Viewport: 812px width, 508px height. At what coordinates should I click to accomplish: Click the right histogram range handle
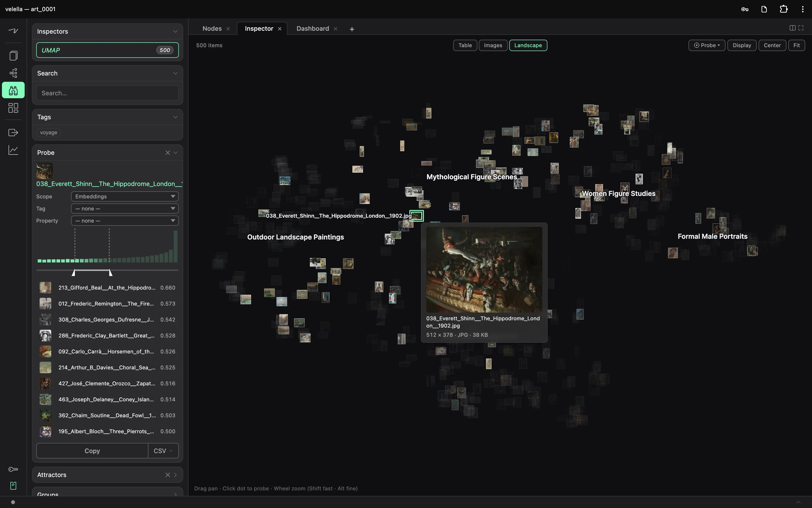110,272
